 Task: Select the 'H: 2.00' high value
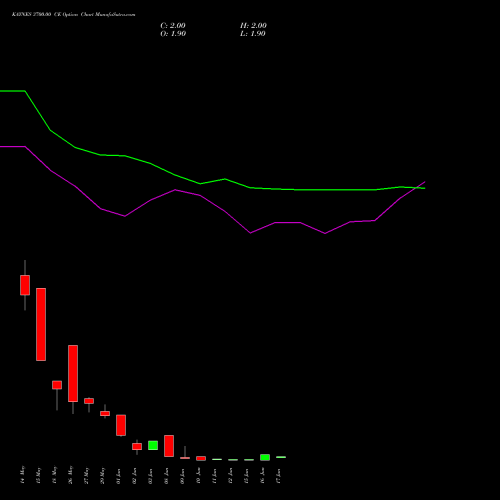[x=253, y=26]
